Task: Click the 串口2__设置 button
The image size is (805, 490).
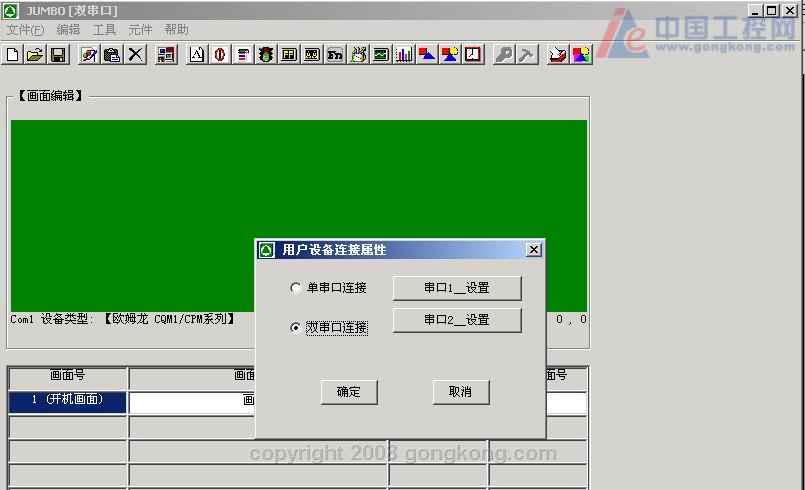Action: click(456, 320)
